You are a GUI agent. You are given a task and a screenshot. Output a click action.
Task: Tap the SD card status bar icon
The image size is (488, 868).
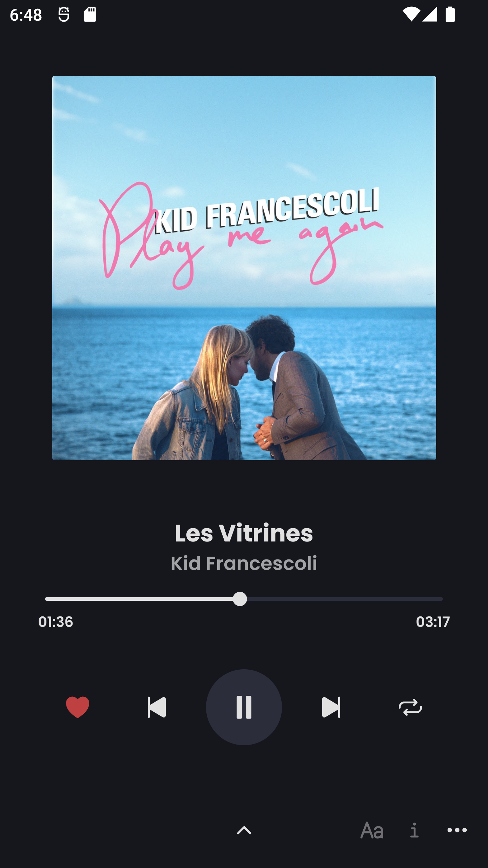90,15
